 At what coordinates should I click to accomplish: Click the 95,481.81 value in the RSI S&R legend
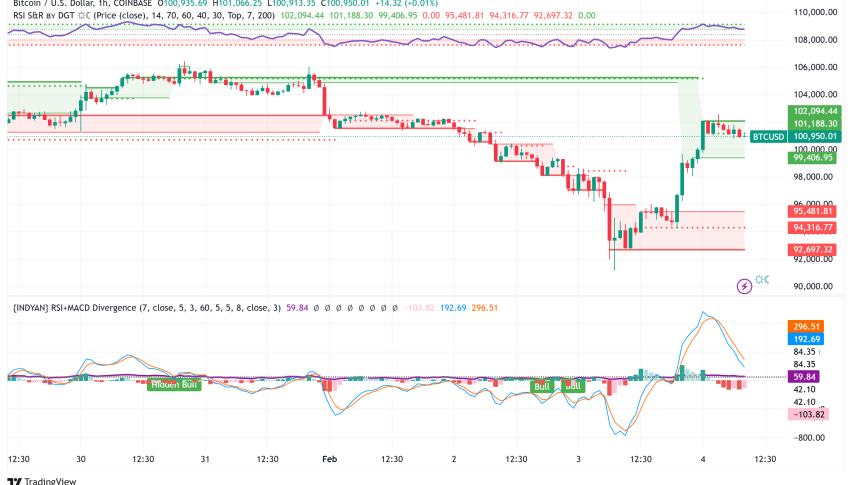point(465,15)
